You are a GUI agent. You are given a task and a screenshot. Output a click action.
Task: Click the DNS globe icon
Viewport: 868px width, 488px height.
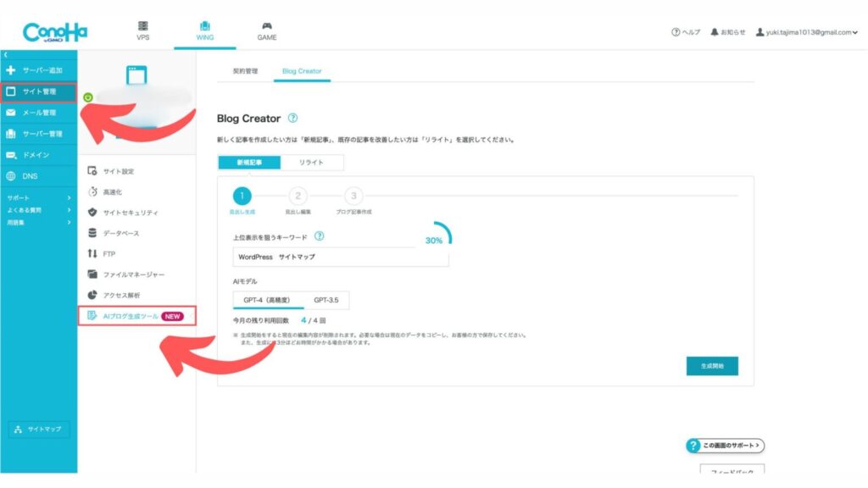pos(10,176)
